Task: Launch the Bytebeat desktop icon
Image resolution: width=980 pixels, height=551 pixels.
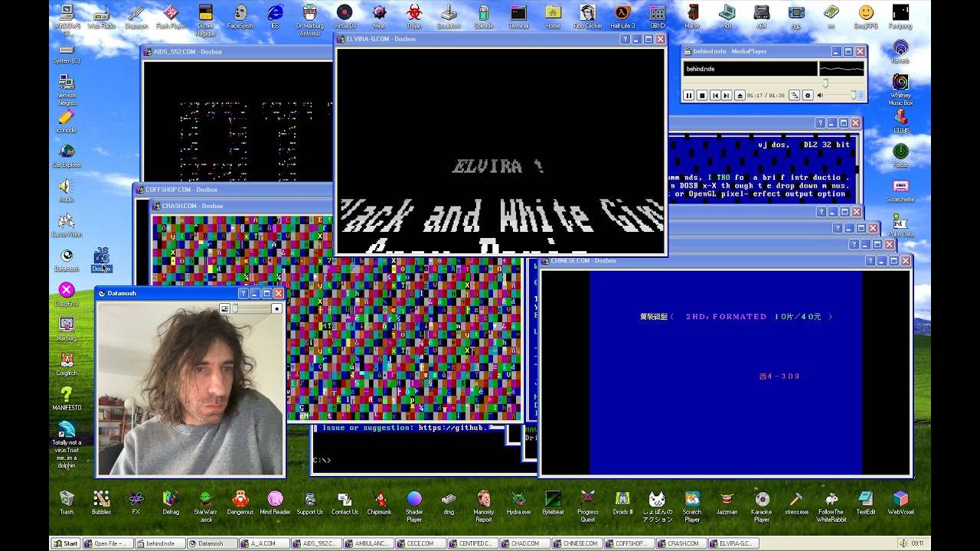Action: [553, 503]
